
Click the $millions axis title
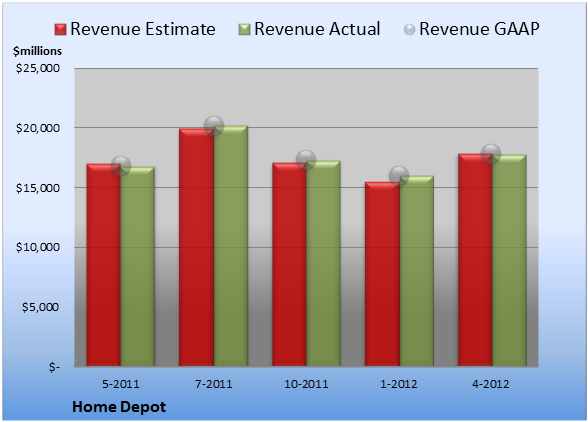pos(37,51)
